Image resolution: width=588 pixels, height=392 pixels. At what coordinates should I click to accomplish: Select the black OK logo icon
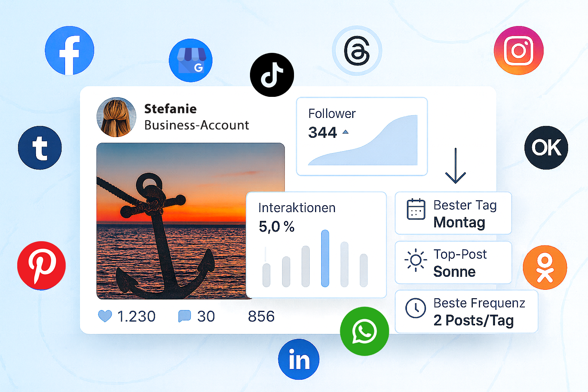pos(546,148)
